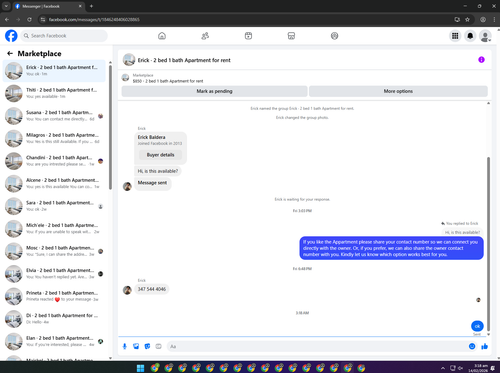Screen dimensions: 500x373
Task: Open the Groups icon in top navigation
Action: (334, 36)
